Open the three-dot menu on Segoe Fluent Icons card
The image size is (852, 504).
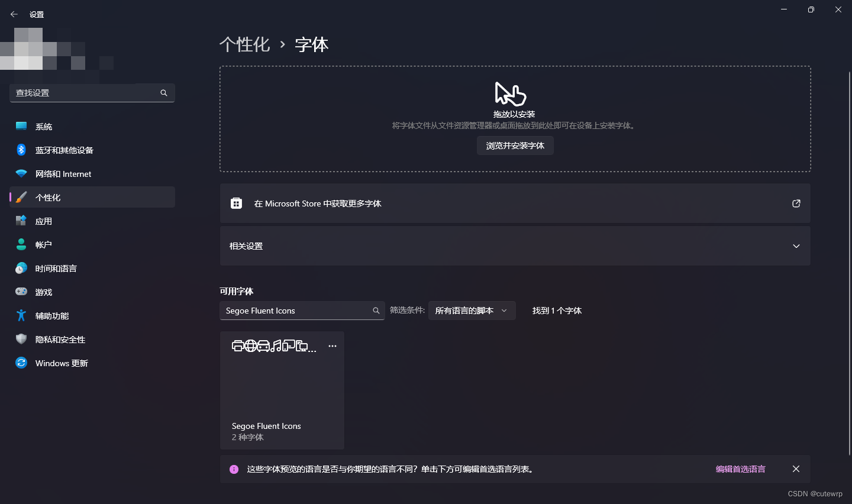[333, 346]
